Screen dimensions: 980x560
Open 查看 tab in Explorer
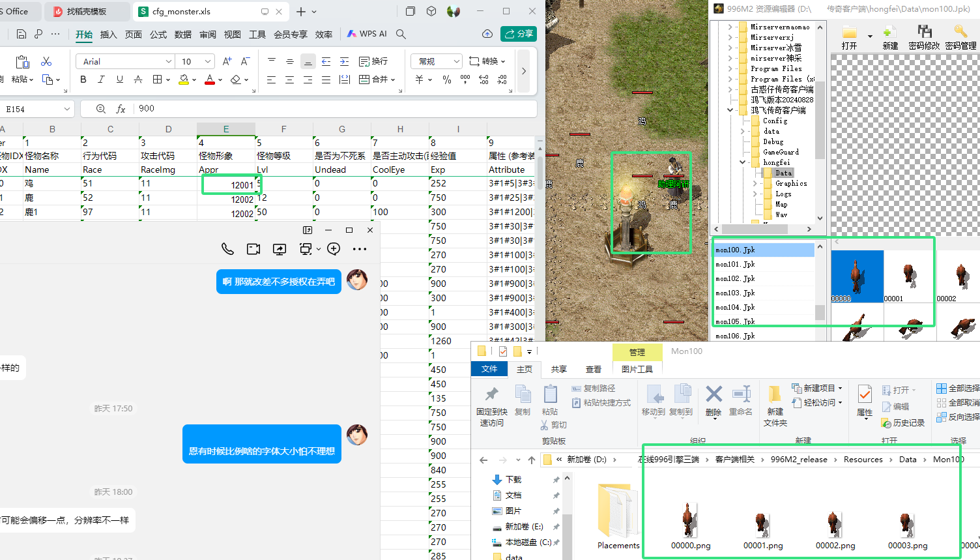[593, 369]
